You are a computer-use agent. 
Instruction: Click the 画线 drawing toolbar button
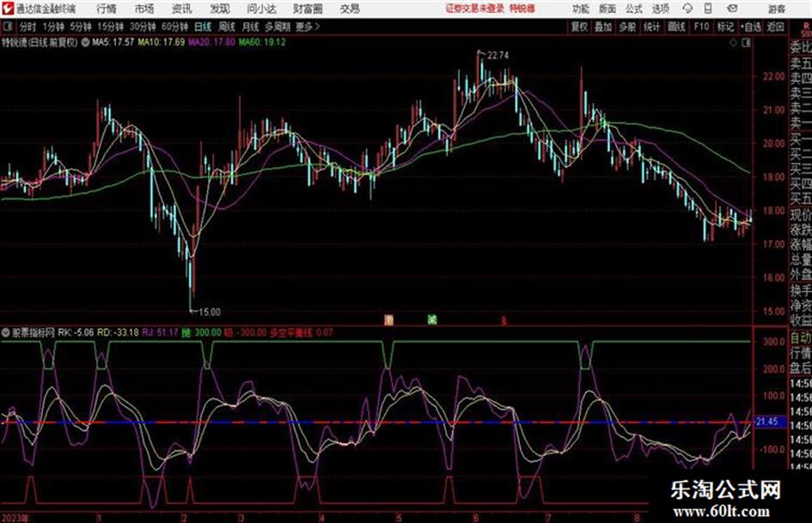[676, 27]
